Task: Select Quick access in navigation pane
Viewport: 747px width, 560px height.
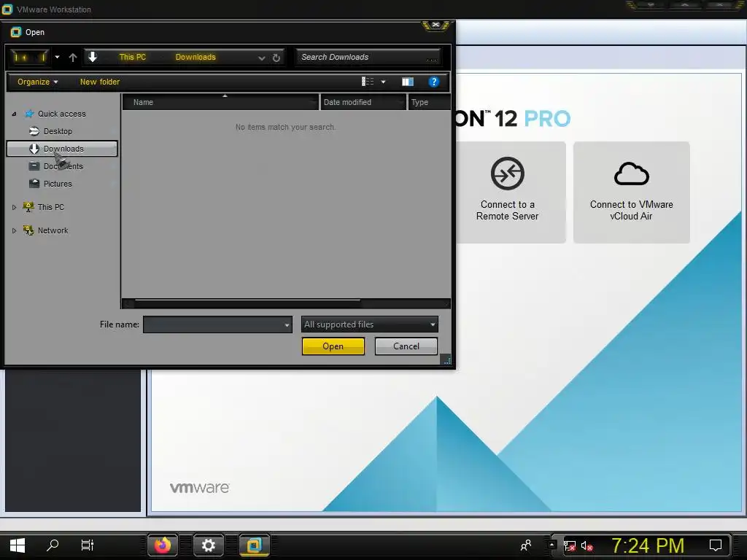Action: 62,114
